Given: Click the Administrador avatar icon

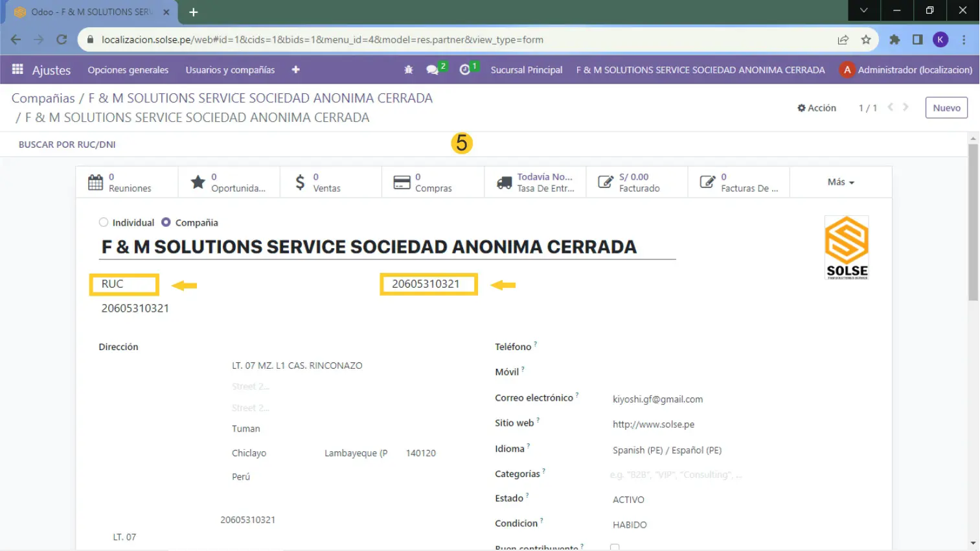Looking at the screenshot, I should 847,69.
